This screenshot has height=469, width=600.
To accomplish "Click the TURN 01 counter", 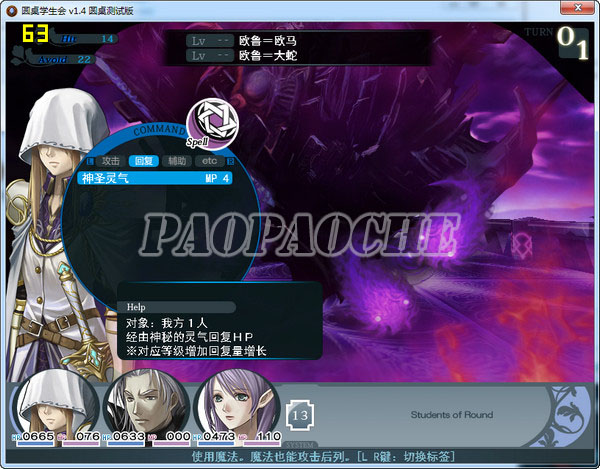I will pos(557,43).
